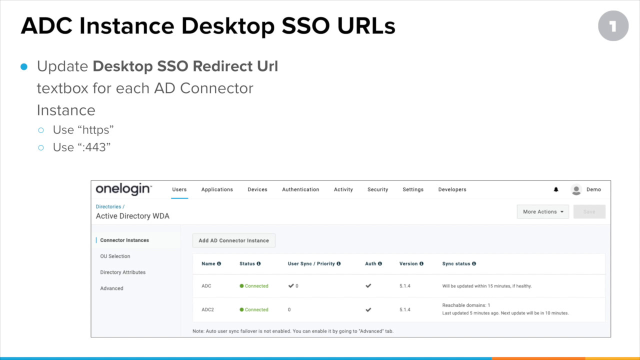Click the Connected status text for ADC

click(256, 286)
